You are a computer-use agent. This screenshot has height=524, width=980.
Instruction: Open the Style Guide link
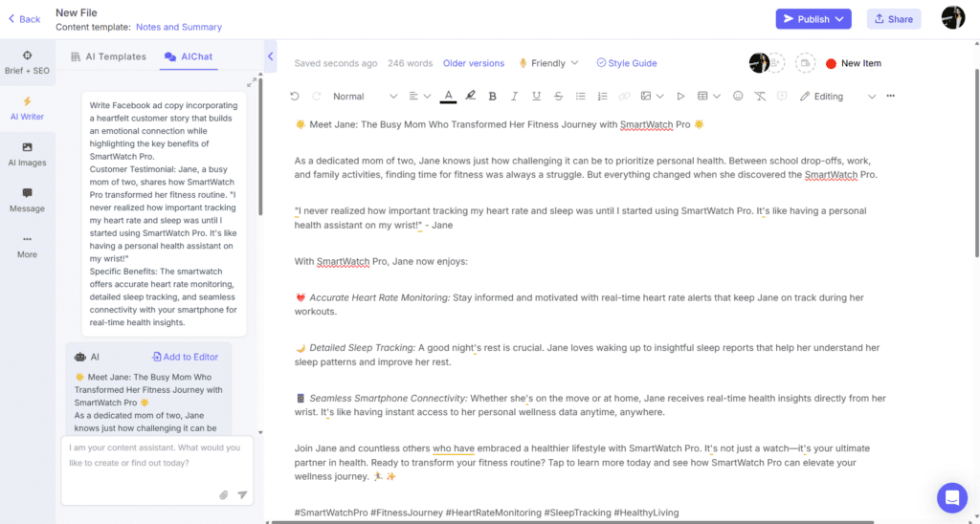coord(627,63)
